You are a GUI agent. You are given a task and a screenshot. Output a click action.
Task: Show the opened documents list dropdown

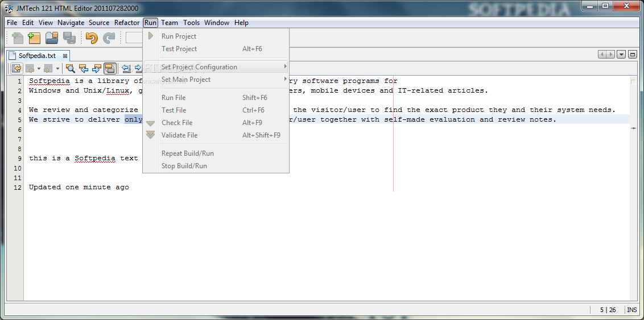(621, 54)
